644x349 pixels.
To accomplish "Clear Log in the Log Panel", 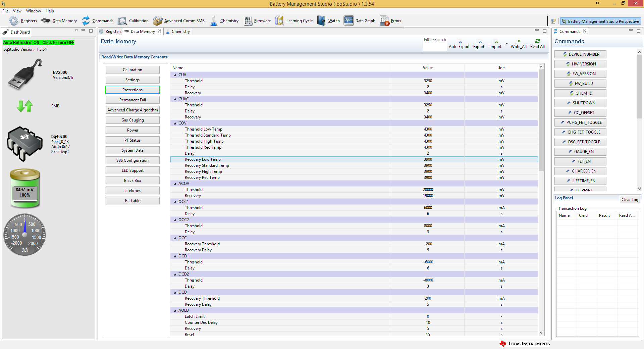I will pyautogui.click(x=630, y=200).
